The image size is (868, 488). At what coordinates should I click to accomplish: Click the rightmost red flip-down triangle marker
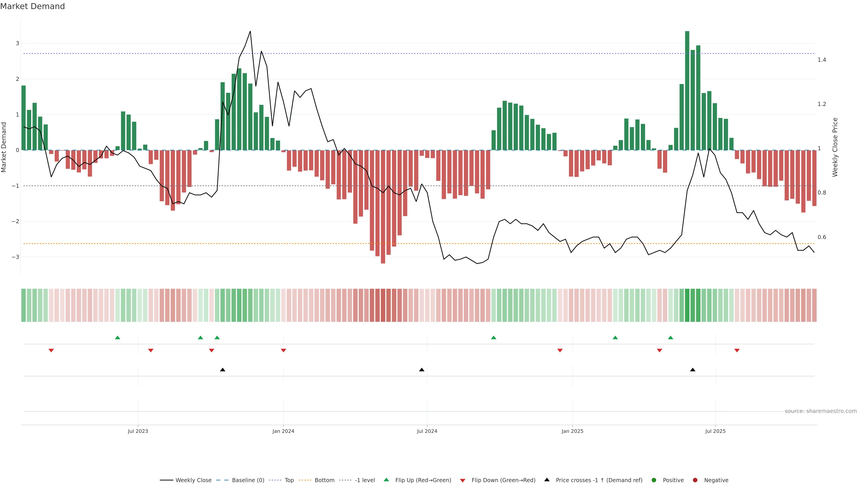pos(737,351)
